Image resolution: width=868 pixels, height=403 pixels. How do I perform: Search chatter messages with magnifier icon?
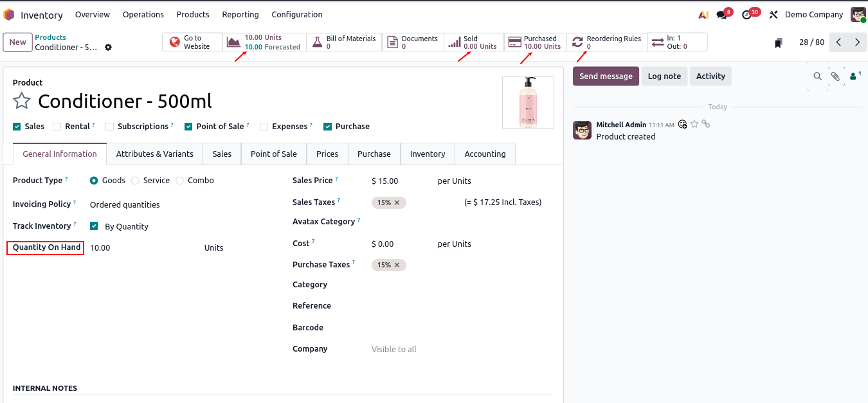(x=817, y=76)
